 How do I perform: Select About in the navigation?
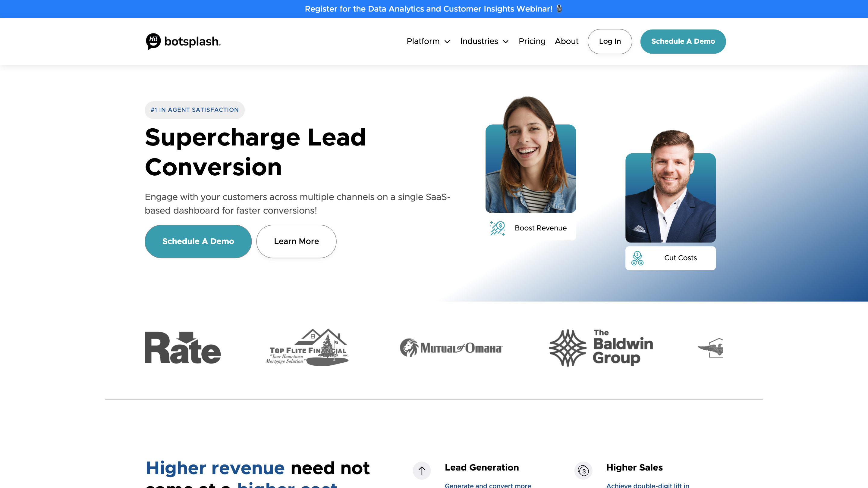tap(566, 41)
